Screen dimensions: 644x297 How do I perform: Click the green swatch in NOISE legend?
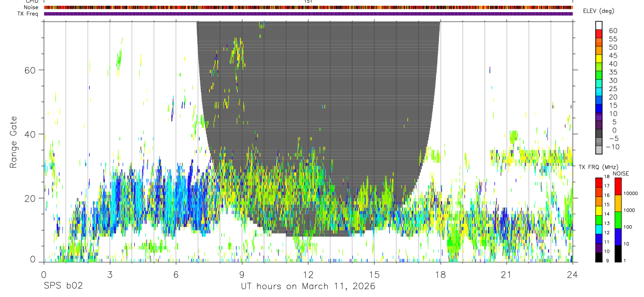[x=618, y=220]
